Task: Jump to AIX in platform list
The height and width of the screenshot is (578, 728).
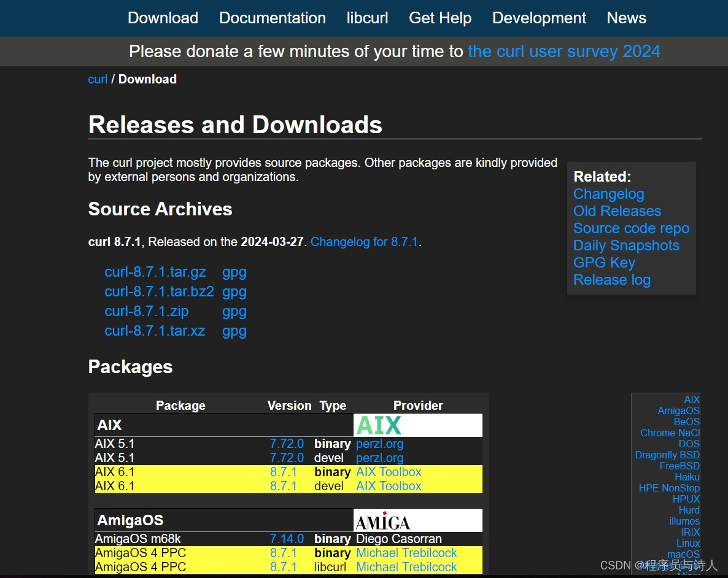Action: (x=692, y=399)
